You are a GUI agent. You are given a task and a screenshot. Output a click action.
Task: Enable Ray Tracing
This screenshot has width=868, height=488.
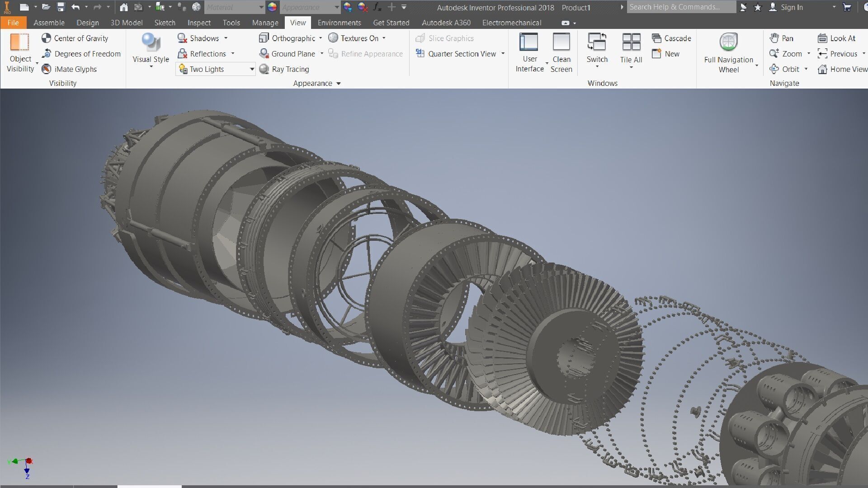coord(284,69)
